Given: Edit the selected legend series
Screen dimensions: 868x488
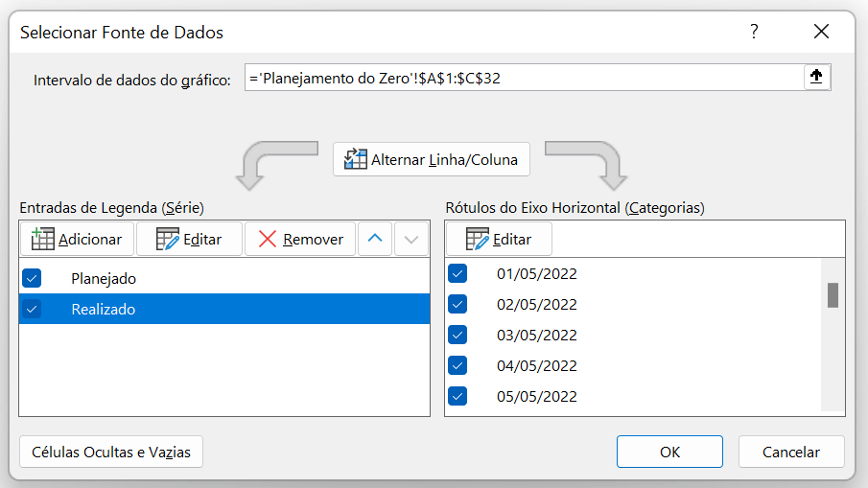Looking at the screenshot, I should click(x=189, y=239).
